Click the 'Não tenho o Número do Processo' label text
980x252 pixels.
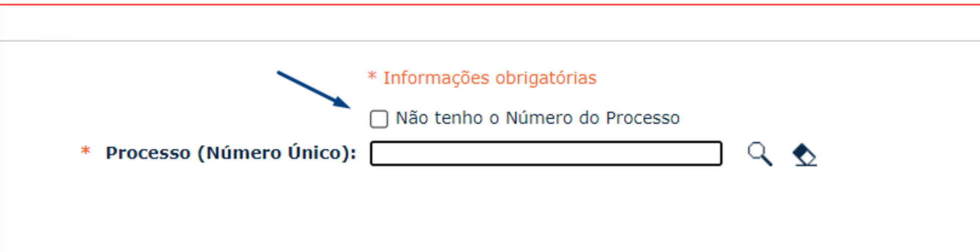tap(537, 118)
